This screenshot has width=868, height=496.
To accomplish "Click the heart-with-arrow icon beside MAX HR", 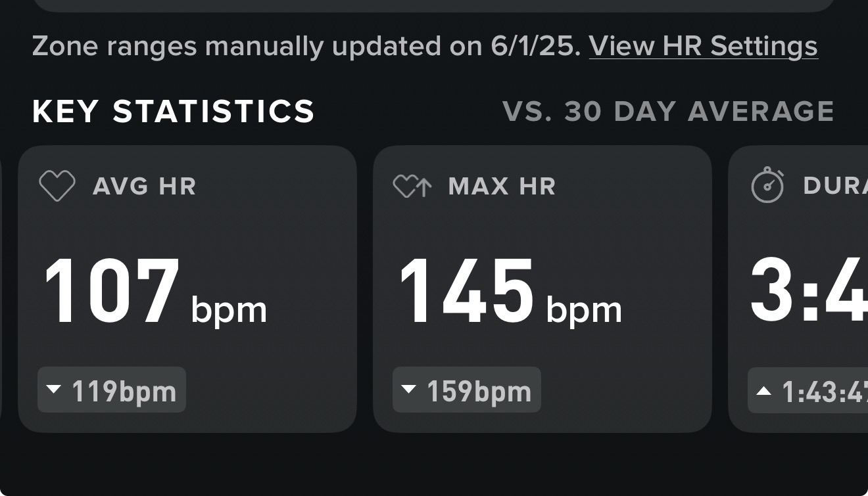I will click(412, 187).
